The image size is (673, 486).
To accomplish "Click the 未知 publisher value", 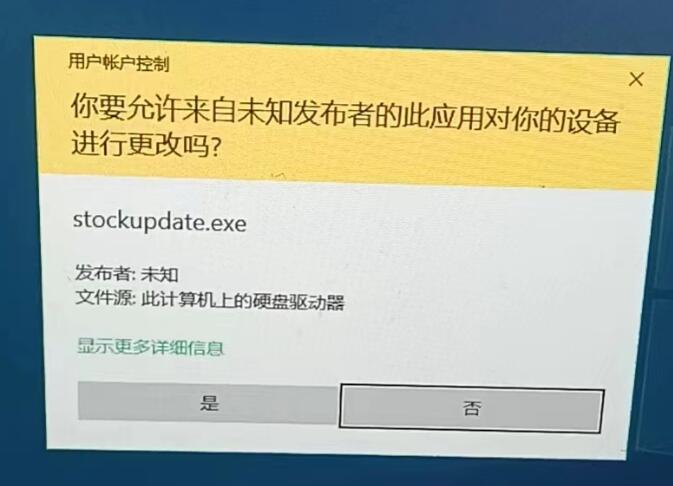I will point(160,275).
